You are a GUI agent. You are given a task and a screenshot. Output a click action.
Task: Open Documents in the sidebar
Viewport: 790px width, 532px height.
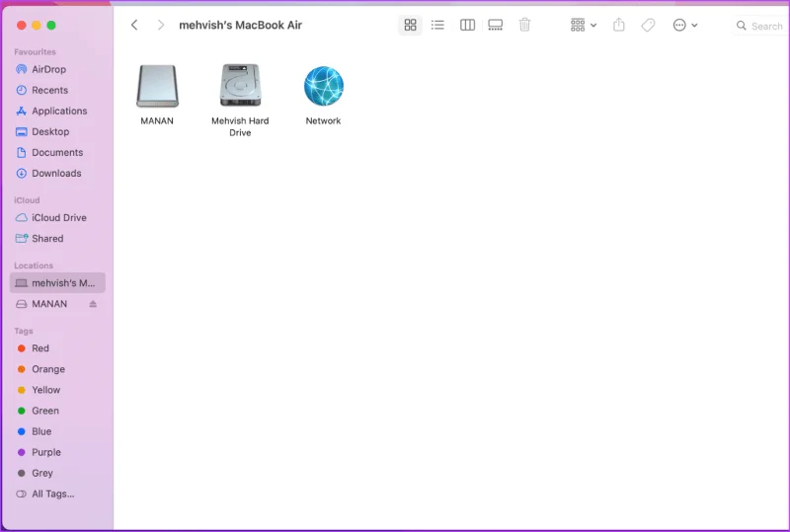[x=57, y=152]
